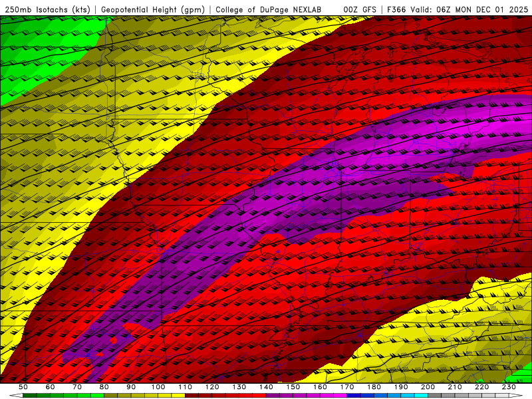Select the 80 value on the colorbar scale

click(x=104, y=387)
